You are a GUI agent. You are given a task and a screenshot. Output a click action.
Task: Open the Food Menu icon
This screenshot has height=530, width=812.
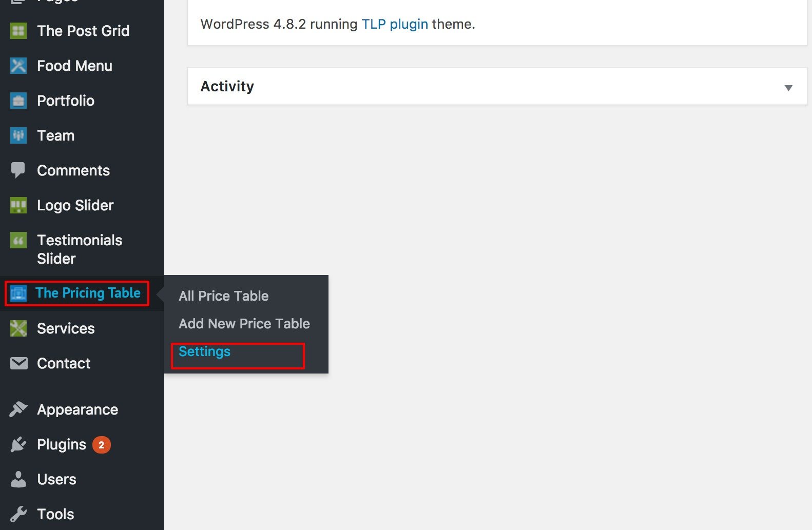point(18,66)
